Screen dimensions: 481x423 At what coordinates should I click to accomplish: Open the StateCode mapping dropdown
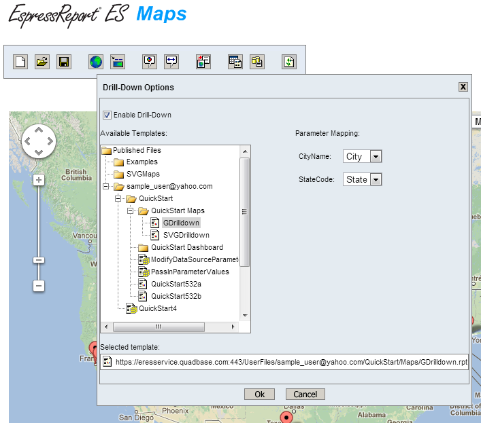[x=376, y=180]
